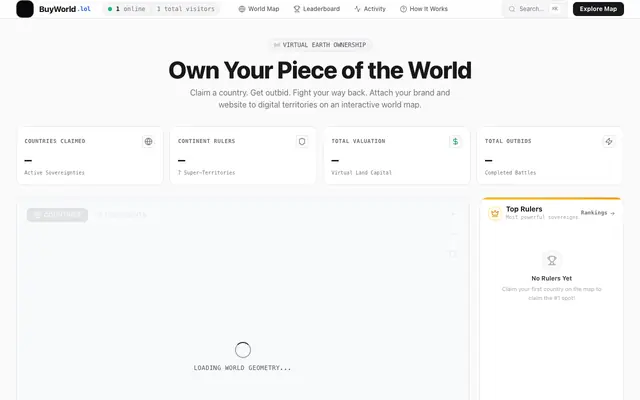Click the crown icon in Top Rulers
Image resolution: width=640 pixels, height=400 pixels.
click(x=495, y=213)
